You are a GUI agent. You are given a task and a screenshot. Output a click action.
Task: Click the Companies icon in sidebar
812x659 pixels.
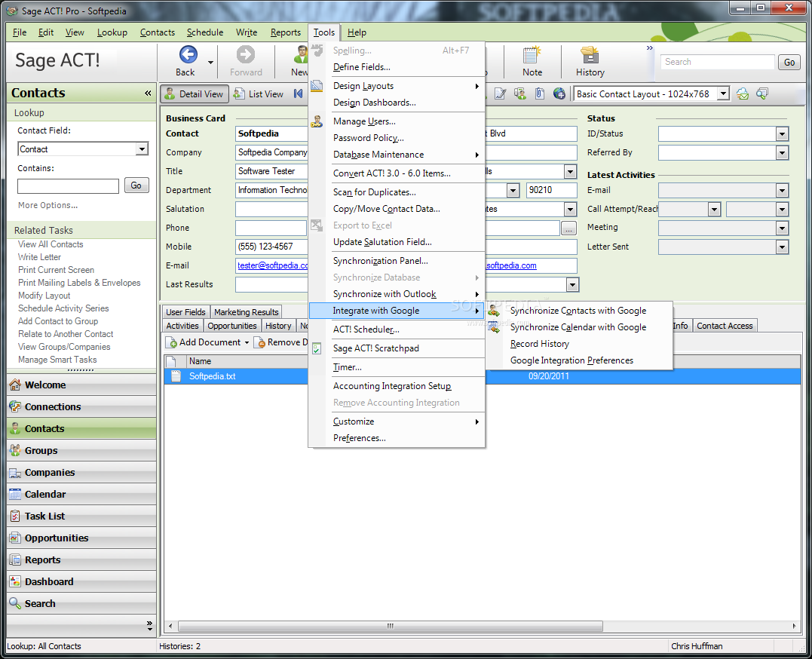[15, 473]
